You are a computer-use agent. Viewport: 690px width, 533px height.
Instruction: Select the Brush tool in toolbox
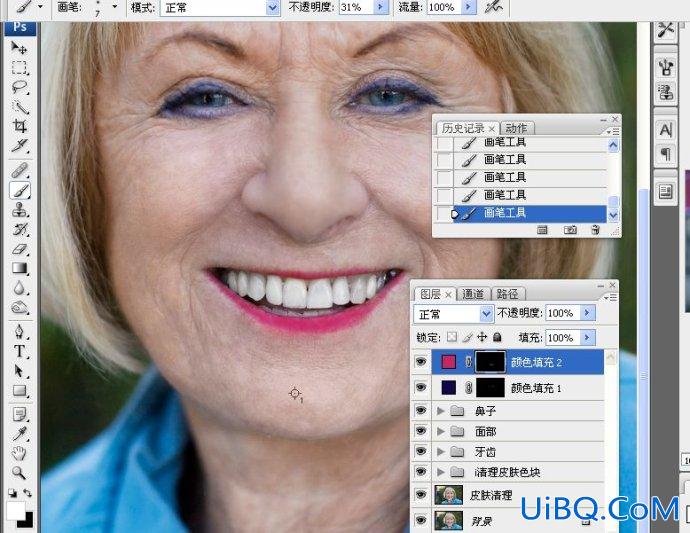(20, 191)
